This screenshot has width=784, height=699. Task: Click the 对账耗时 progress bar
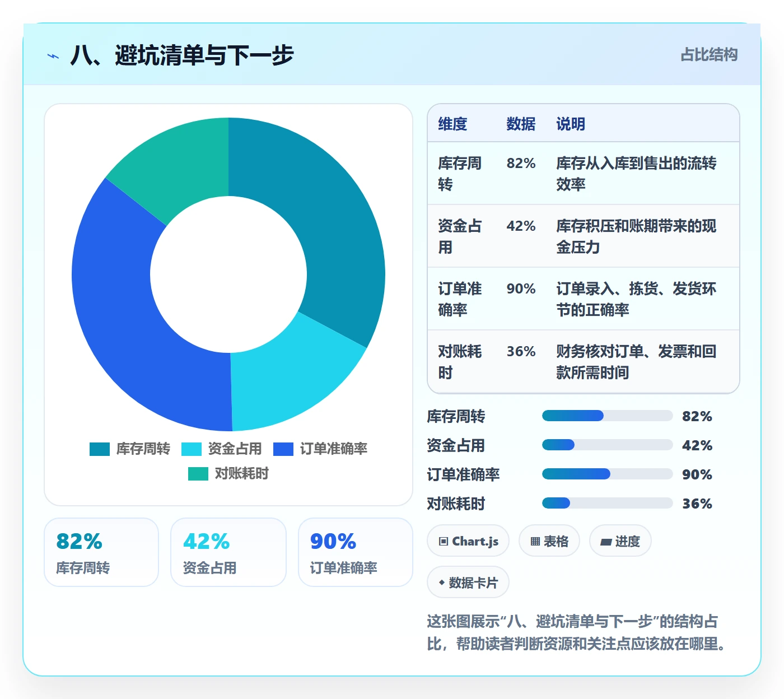coord(607,503)
